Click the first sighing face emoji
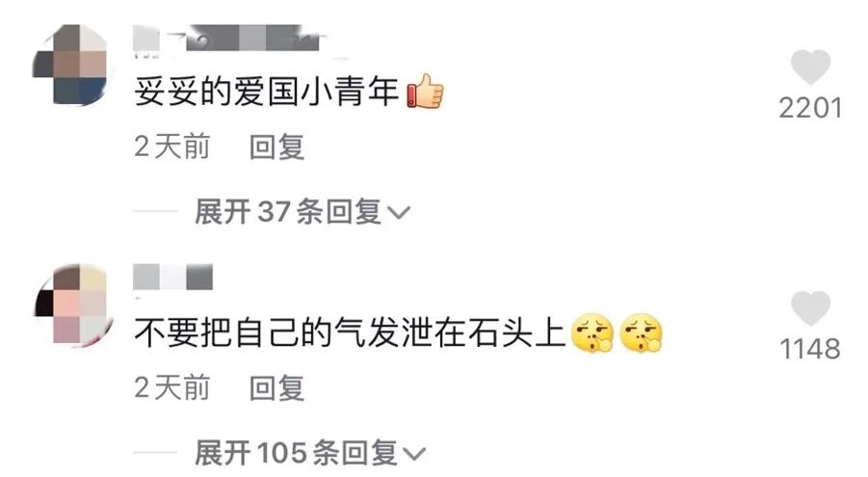 [592, 333]
